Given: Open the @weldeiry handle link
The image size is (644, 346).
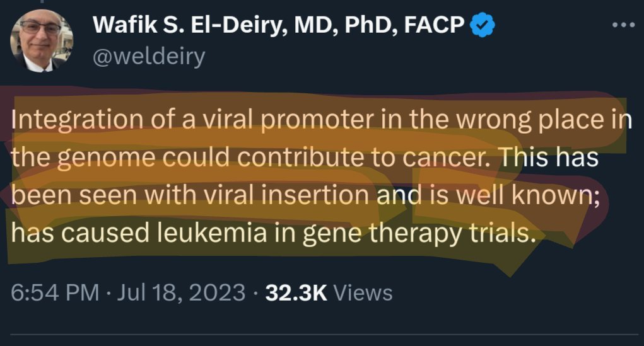Looking at the screenshot, I should tap(149, 57).
